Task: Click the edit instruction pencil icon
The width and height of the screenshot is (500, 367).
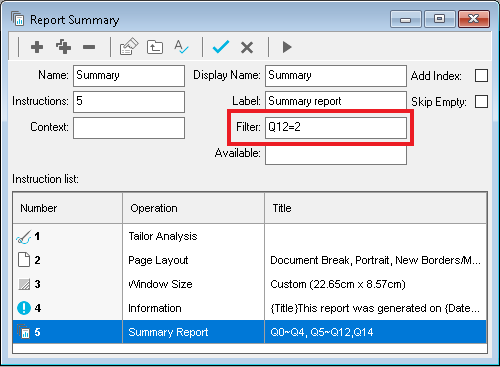Action: point(129,46)
